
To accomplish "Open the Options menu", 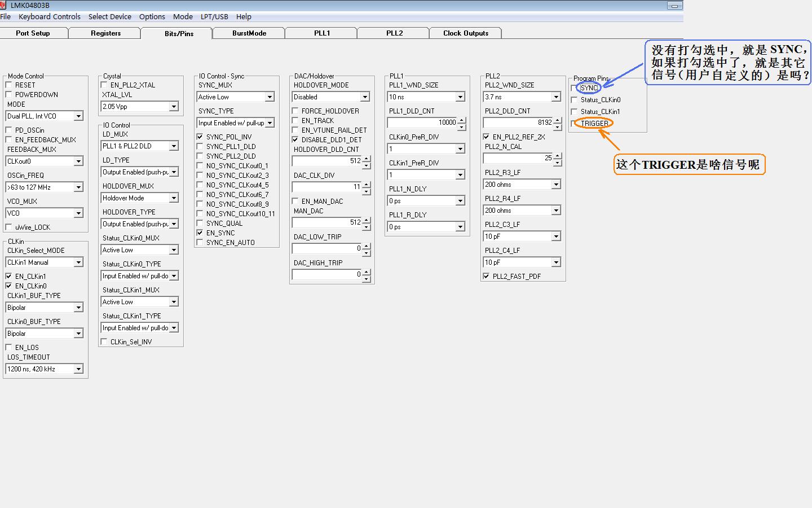I will pos(152,17).
